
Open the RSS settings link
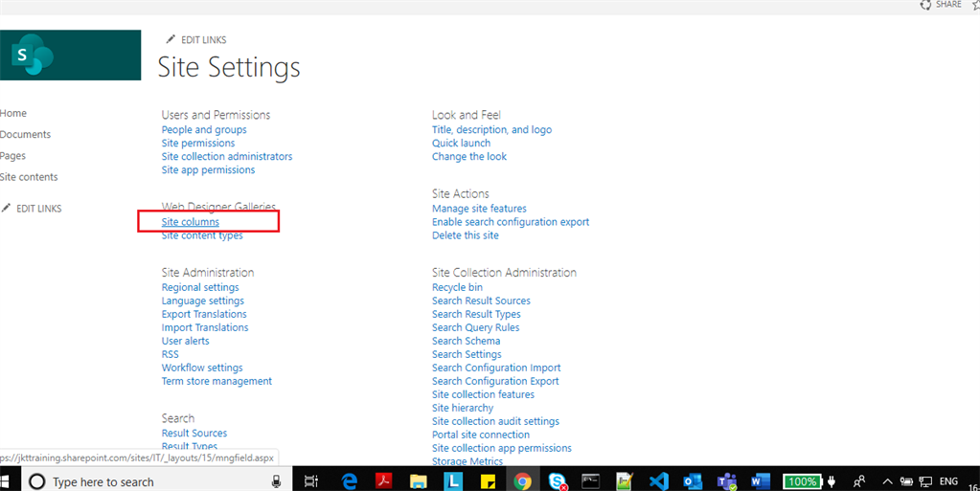click(170, 354)
